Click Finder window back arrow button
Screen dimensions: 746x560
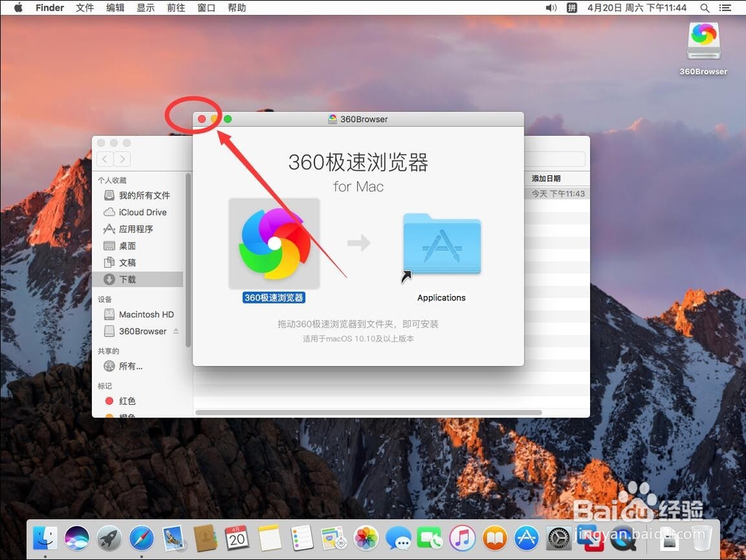click(105, 159)
